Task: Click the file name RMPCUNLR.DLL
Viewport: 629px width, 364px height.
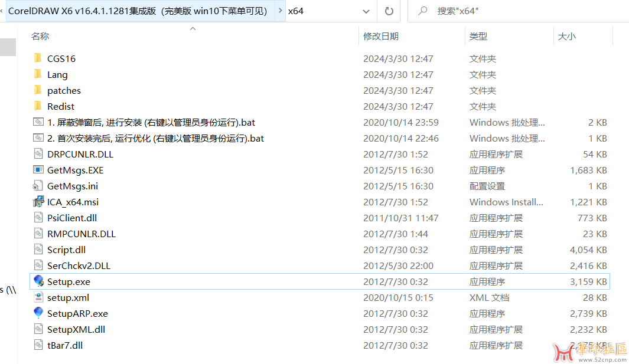Action: 82,234
